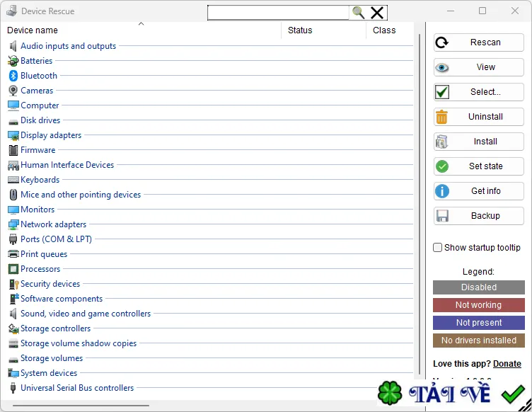Viewport: 532px width, 412px height.
Task: Click the Bluetooth category icon
Action: coord(13,76)
